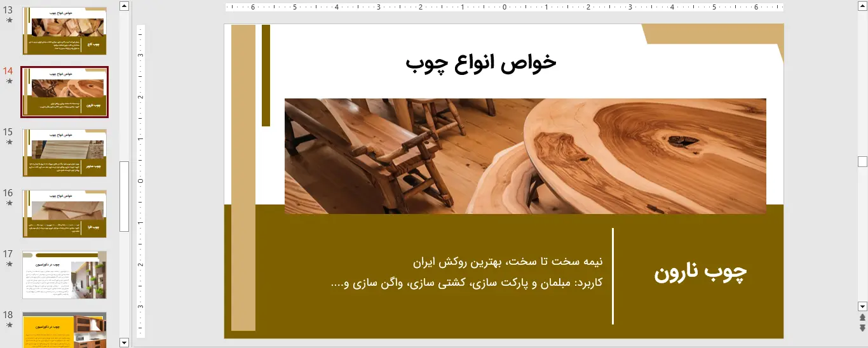Click the thumbnail pane scrollbar thumb
The width and height of the screenshot is (868, 348).
tap(125, 196)
